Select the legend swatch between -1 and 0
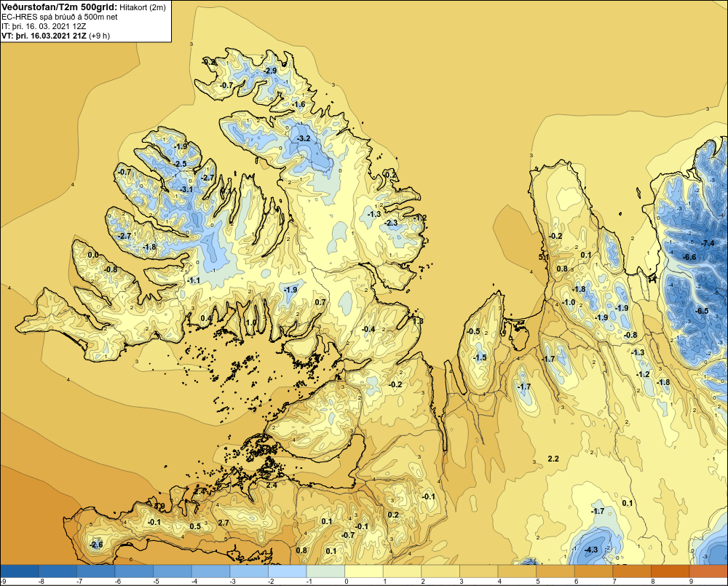The width and height of the screenshot is (728, 586). point(325,571)
